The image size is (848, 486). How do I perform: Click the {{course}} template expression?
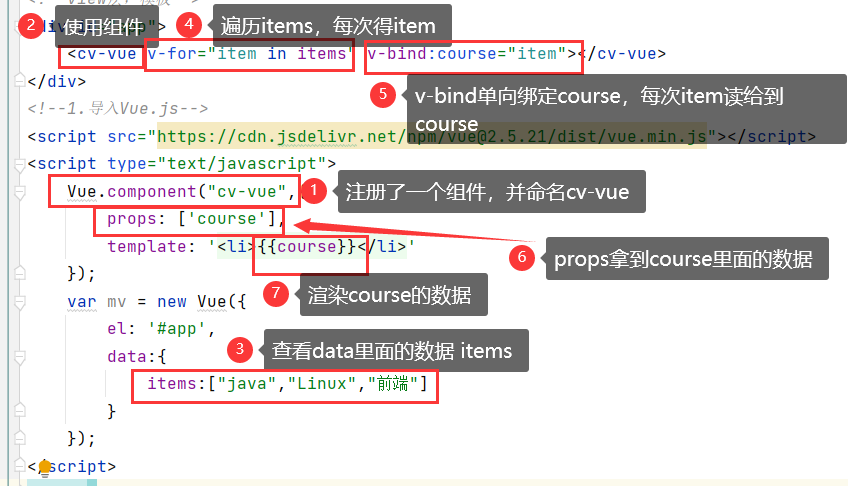tap(310, 246)
